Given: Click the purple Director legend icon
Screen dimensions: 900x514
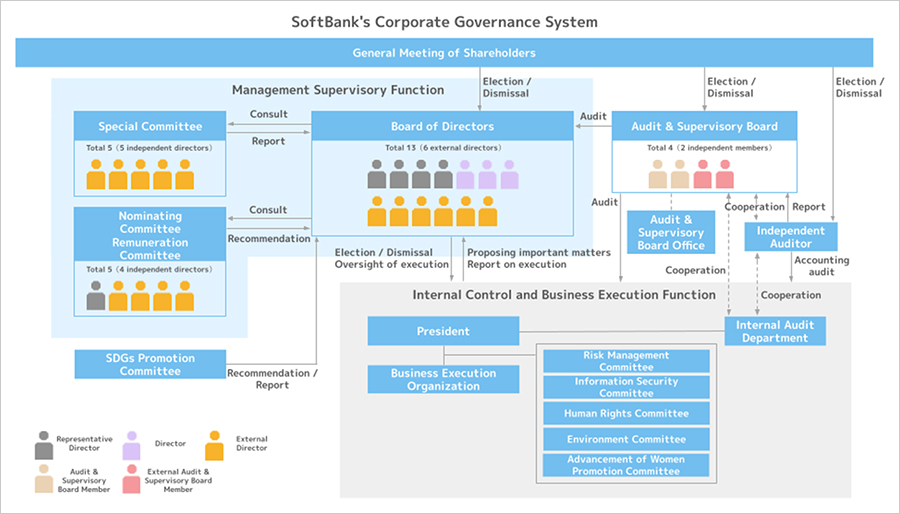Looking at the screenshot, I should click(x=131, y=445).
